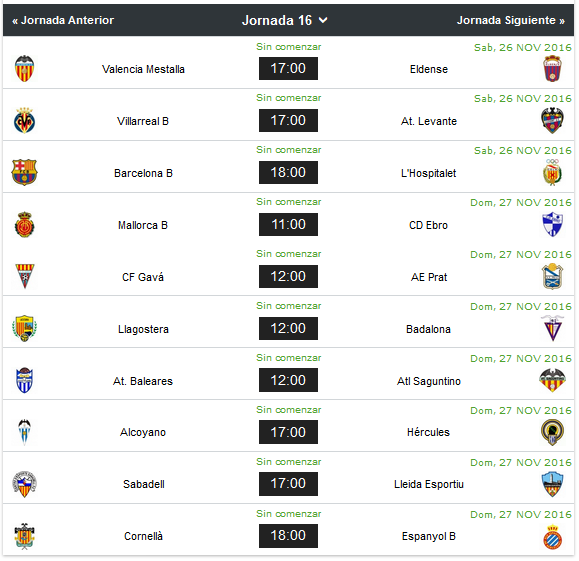This screenshot has height=561, width=579.
Task: Open the 18:00 Cornellà match time box
Action: 288,536
